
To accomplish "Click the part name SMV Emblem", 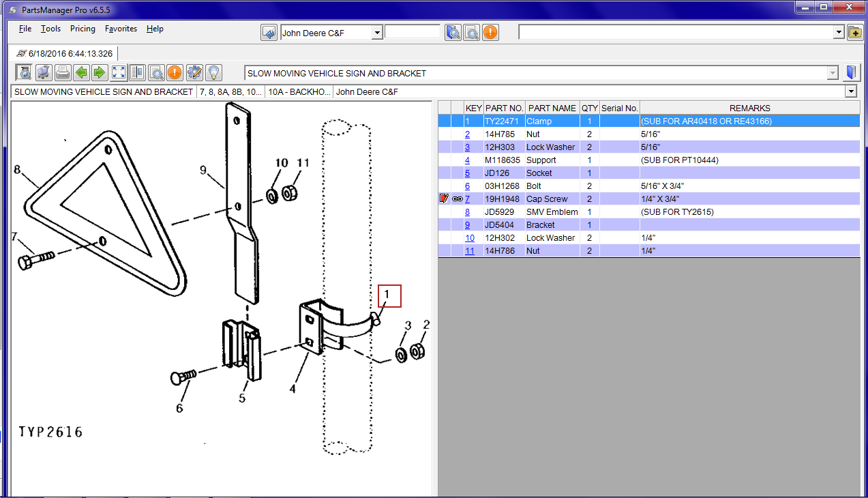I will 552,212.
